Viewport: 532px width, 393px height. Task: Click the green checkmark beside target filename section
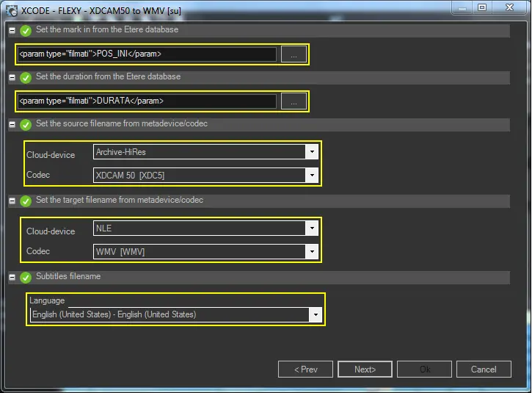click(x=26, y=201)
